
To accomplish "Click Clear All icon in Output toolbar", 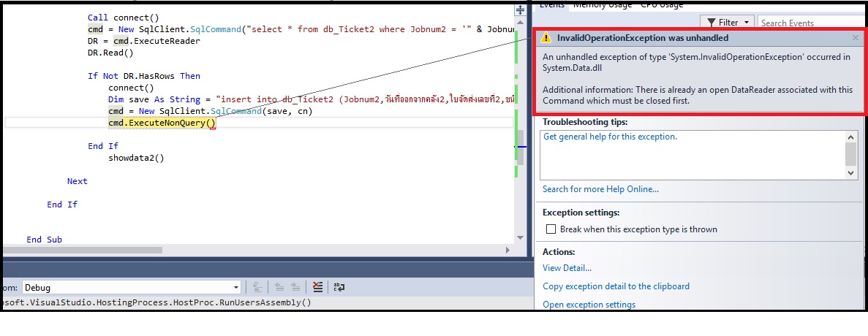I will [317, 287].
